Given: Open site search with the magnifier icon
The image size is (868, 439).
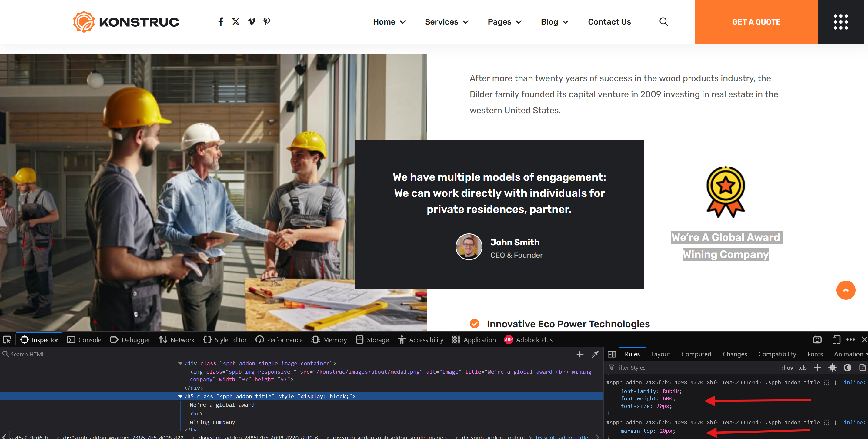Looking at the screenshot, I should 663,21.
